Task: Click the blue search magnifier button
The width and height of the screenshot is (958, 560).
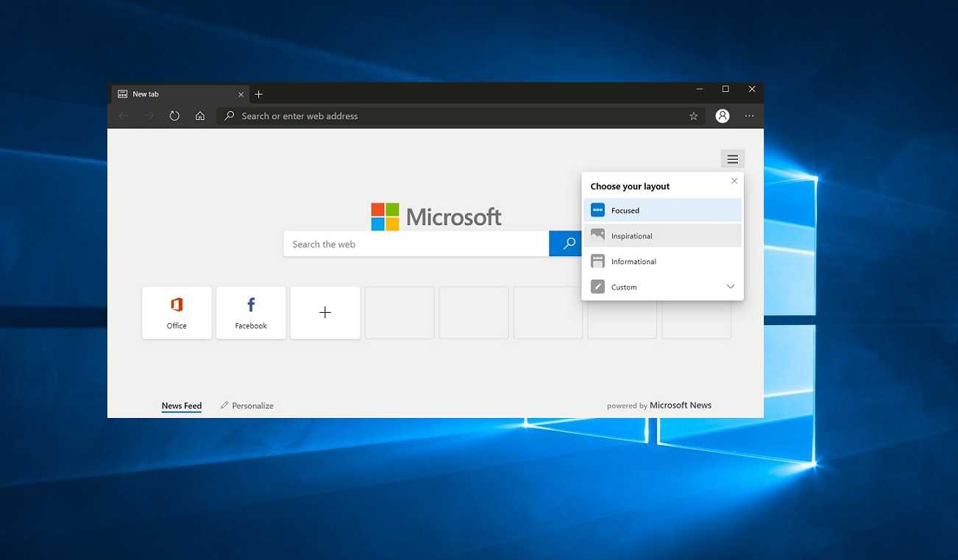Action: [x=567, y=244]
